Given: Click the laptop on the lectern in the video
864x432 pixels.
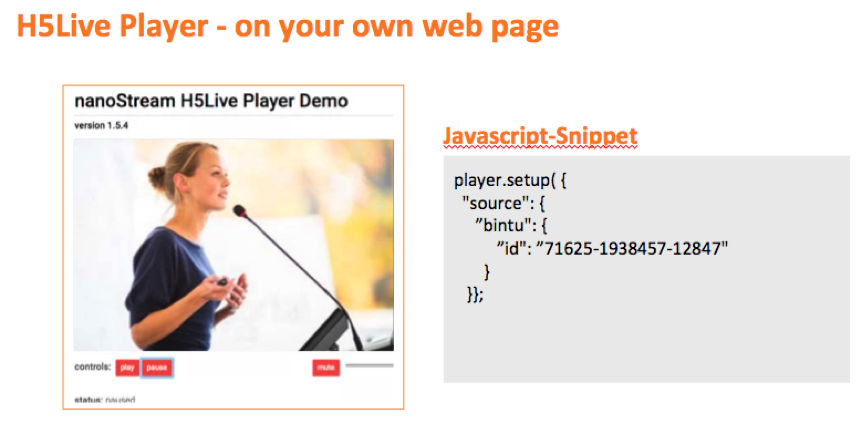Looking at the screenshot, I should click(333, 328).
